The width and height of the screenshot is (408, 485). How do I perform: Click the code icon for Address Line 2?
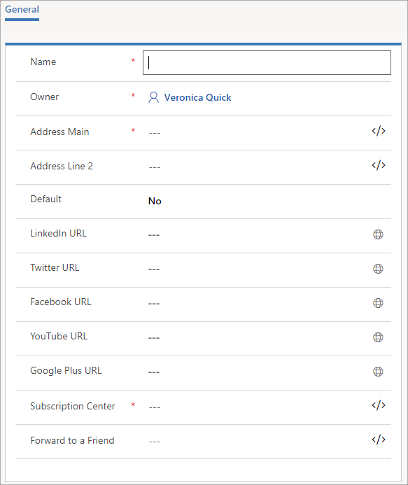378,165
